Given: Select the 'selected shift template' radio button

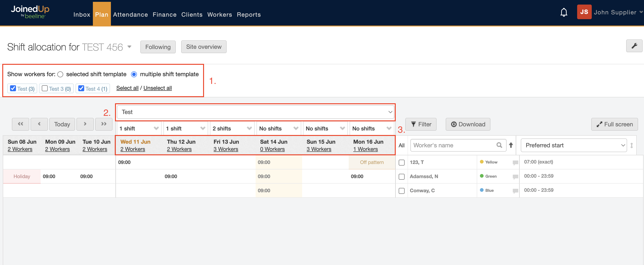Looking at the screenshot, I should [x=60, y=74].
